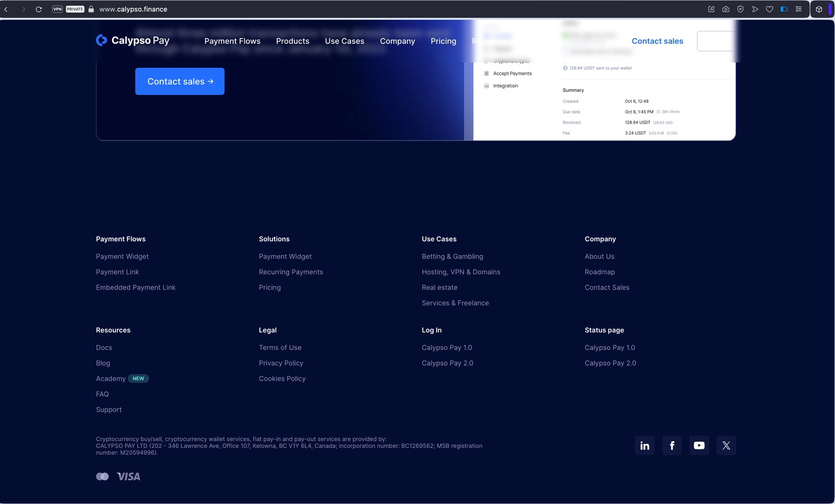835x504 pixels.
Task: Open the LinkedIn social icon
Action: point(645,446)
